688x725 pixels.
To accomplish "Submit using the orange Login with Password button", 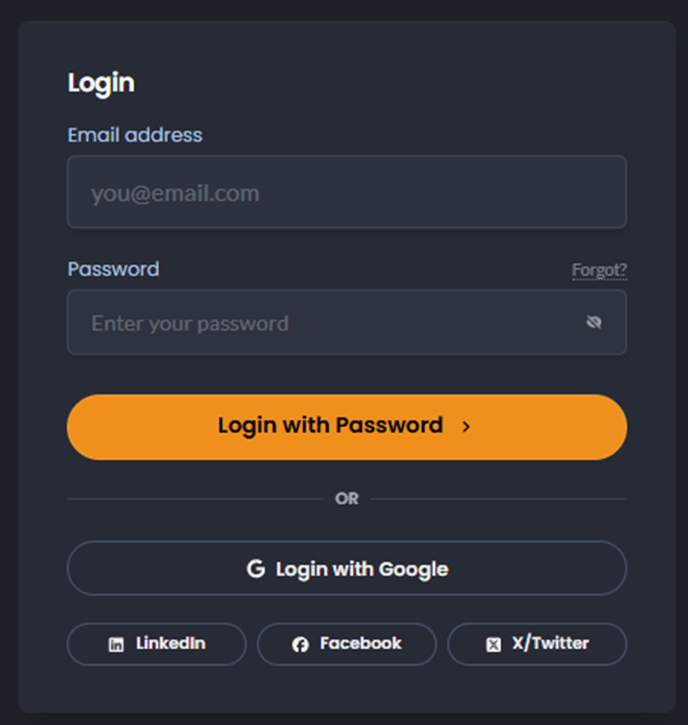I will click(347, 427).
